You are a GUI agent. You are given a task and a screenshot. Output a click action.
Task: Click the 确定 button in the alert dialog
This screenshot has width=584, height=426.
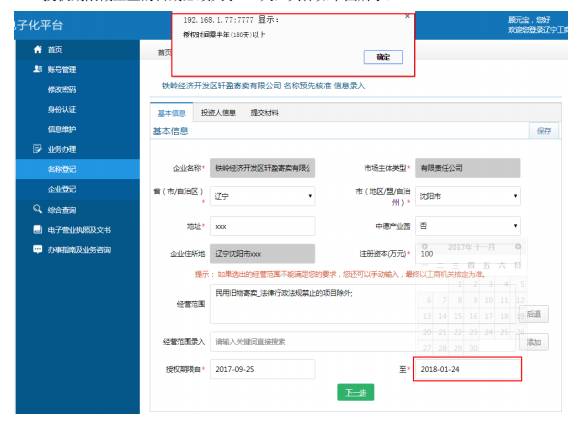click(383, 57)
